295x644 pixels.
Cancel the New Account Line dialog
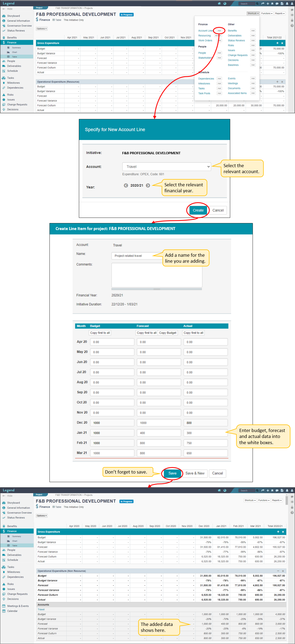[x=218, y=210]
